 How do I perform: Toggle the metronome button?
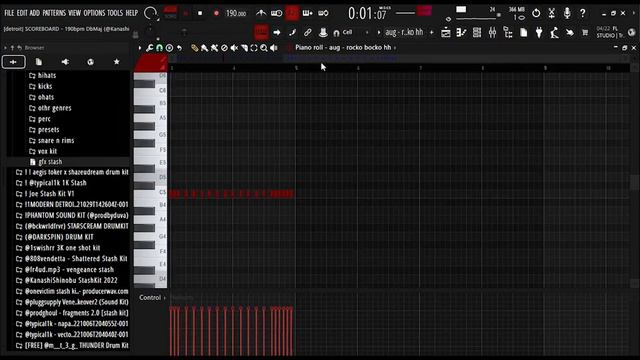[x=261, y=13]
